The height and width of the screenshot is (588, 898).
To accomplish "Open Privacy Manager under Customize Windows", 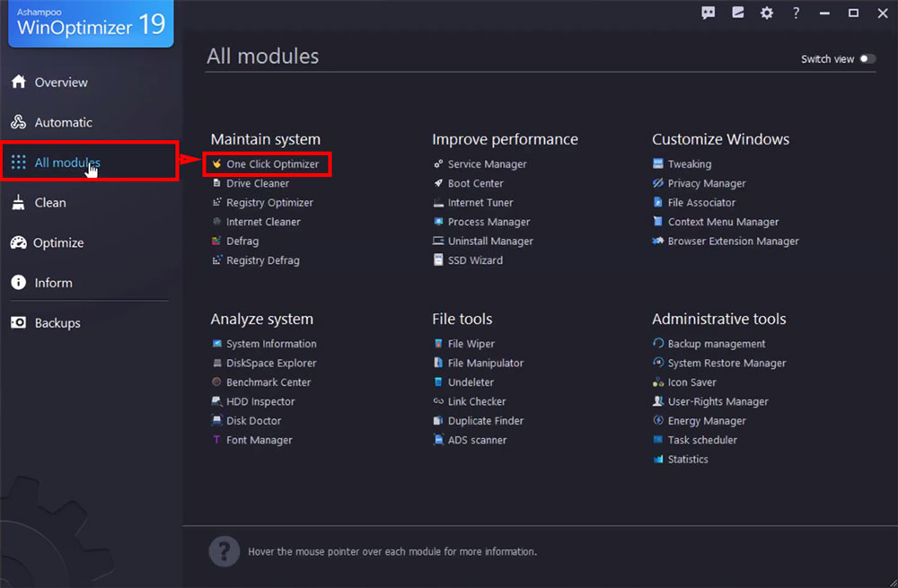I will click(707, 183).
